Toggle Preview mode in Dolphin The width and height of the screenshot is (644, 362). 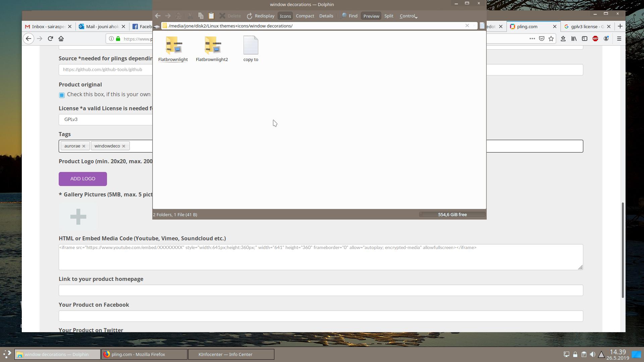pyautogui.click(x=371, y=16)
